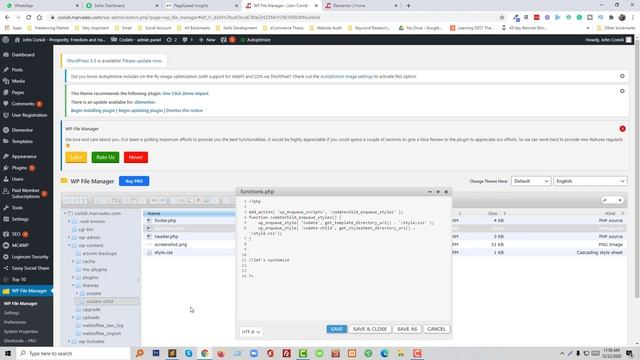
Task: Collapse the themes folder tree node
Action: 73,285
